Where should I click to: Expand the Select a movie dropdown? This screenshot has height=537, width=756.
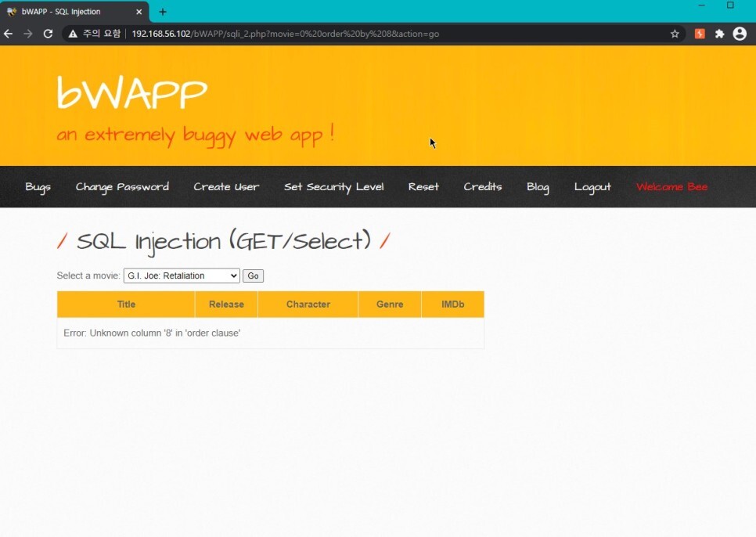pos(182,276)
